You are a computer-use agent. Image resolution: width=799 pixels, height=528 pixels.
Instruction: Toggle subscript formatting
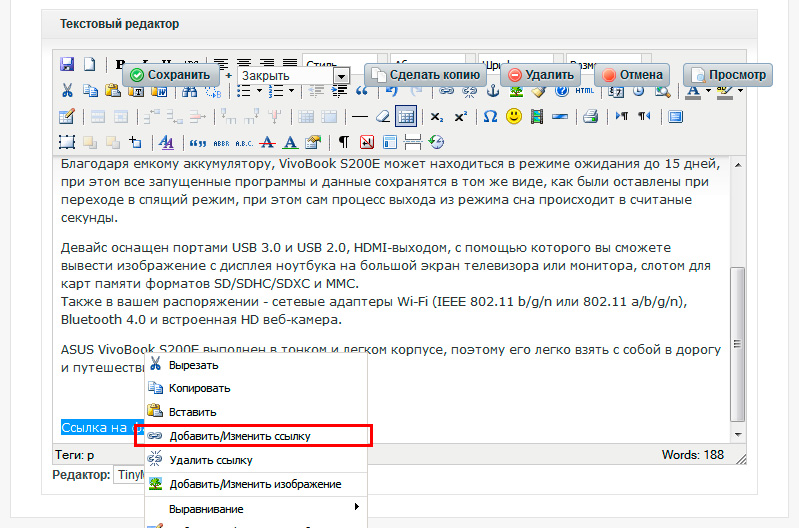pyautogui.click(x=437, y=116)
